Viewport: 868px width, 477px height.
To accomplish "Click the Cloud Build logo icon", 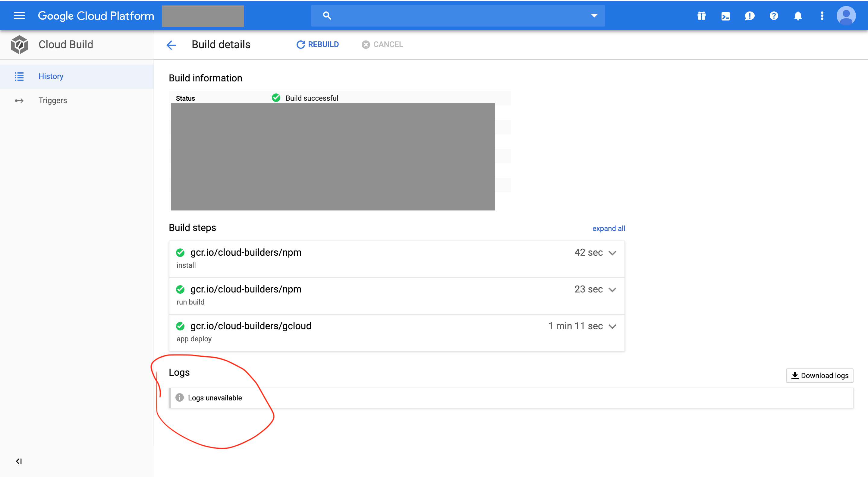I will click(19, 45).
